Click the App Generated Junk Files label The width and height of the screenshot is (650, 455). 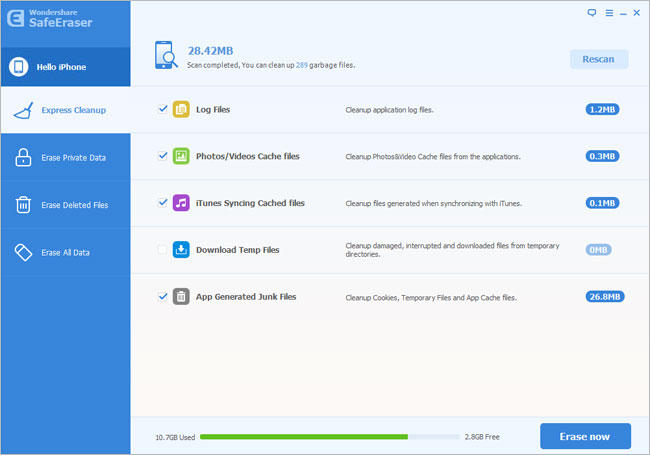click(x=246, y=297)
